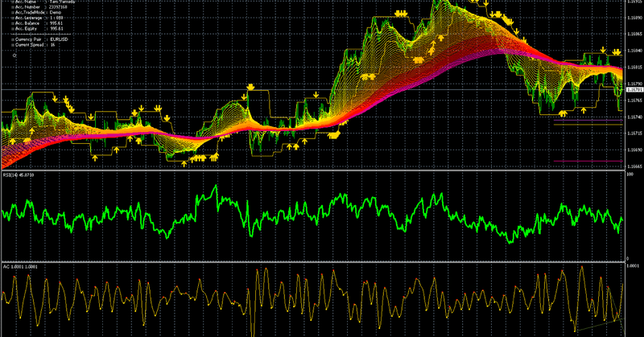Click the Acc. Equity 995.61 line
Image resolution: width=644 pixels, height=337 pixels.
(38, 29)
